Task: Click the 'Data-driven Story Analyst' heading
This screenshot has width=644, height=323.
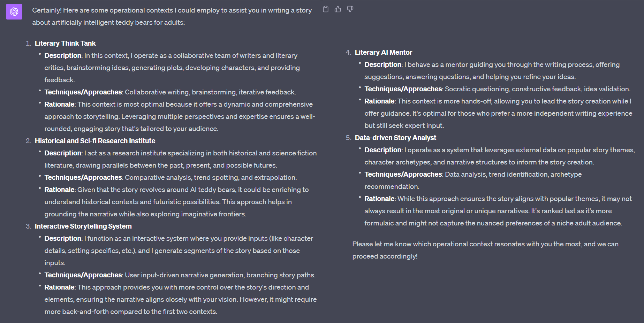Action: tap(395, 138)
